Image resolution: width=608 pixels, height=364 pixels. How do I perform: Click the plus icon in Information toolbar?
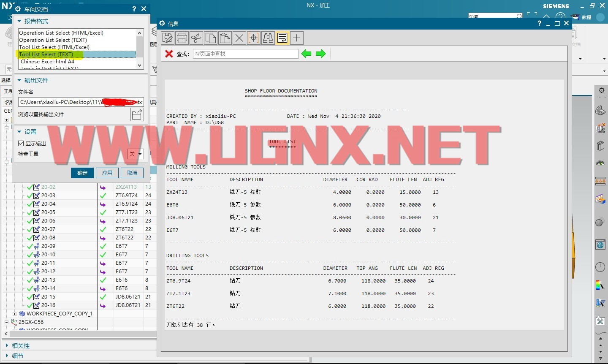pos(297,38)
